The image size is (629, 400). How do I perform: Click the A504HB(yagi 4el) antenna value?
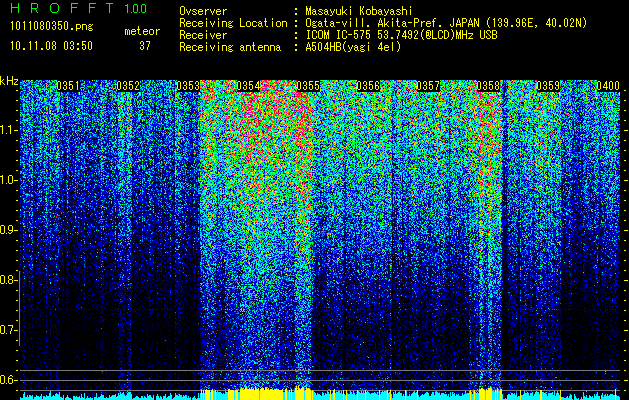[x=353, y=47]
